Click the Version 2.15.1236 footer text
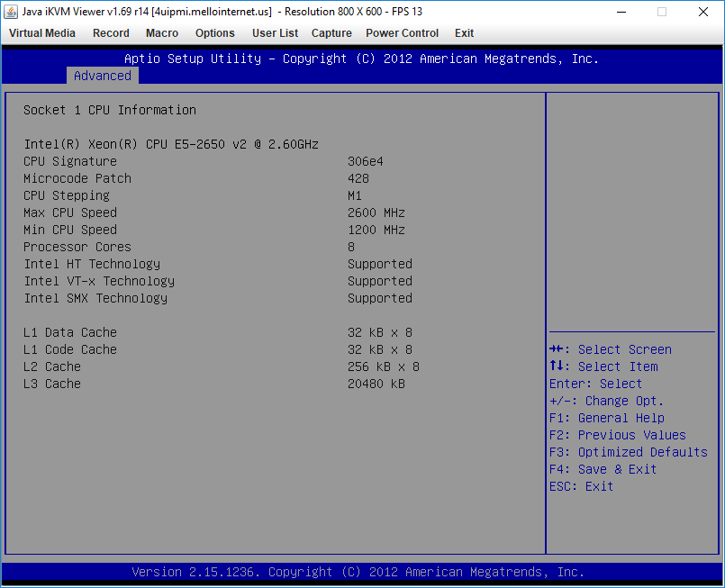The height and width of the screenshot is (588, 725). pos(358,572)
